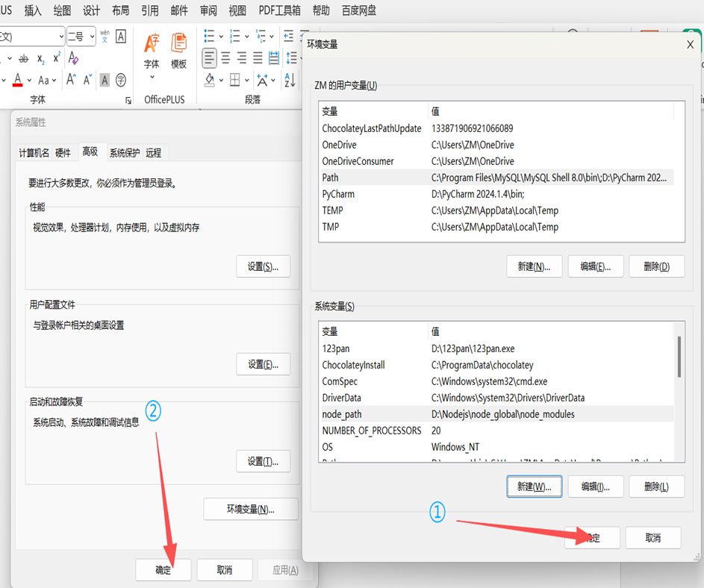Expand the bullet list dropdown arrow
This screenshot has height=588, width=704.
coord(221,37)
